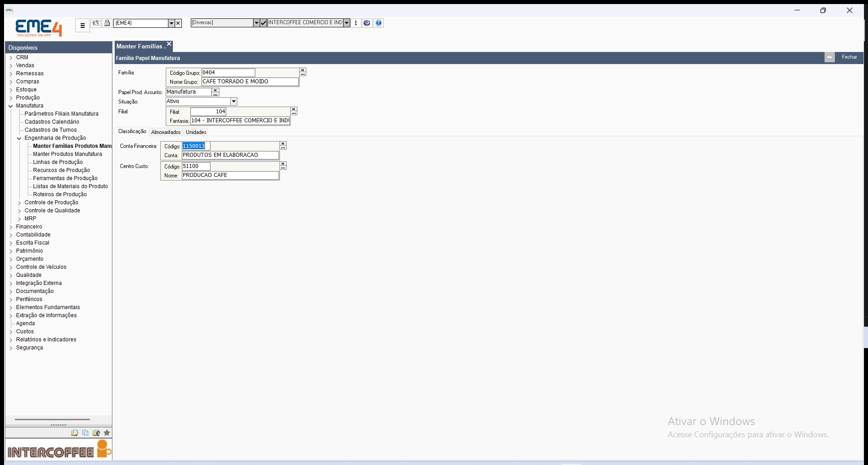Open the [Diversas] dropdown arrow
The height and width of the screenshot is (465, 868).
[x=256, y=23]
